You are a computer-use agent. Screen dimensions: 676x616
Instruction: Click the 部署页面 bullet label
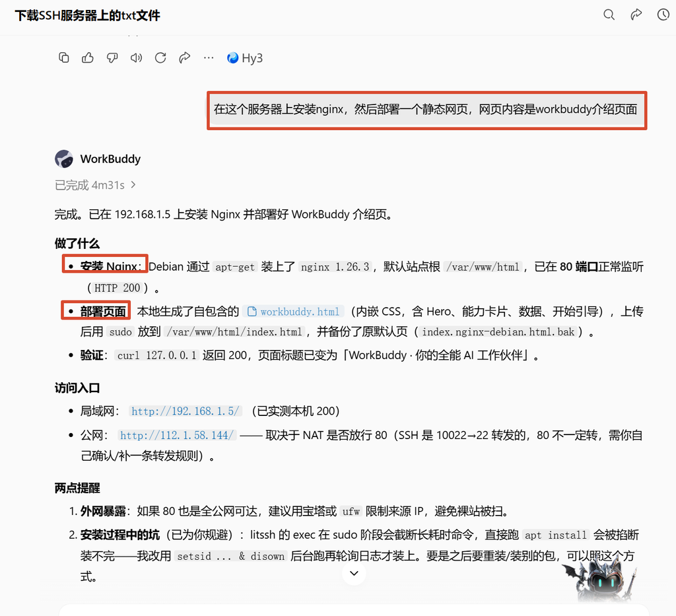click(x=102, y=311)
